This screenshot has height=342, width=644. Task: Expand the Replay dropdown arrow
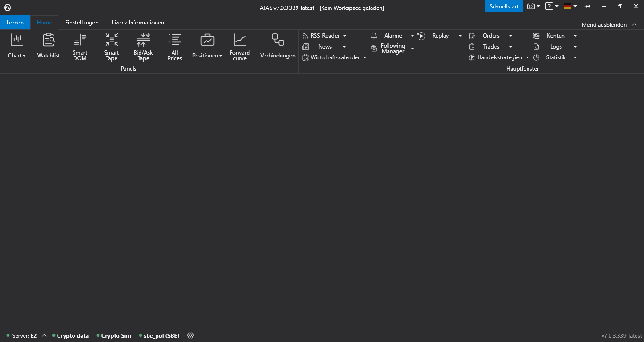click(460, 36)
